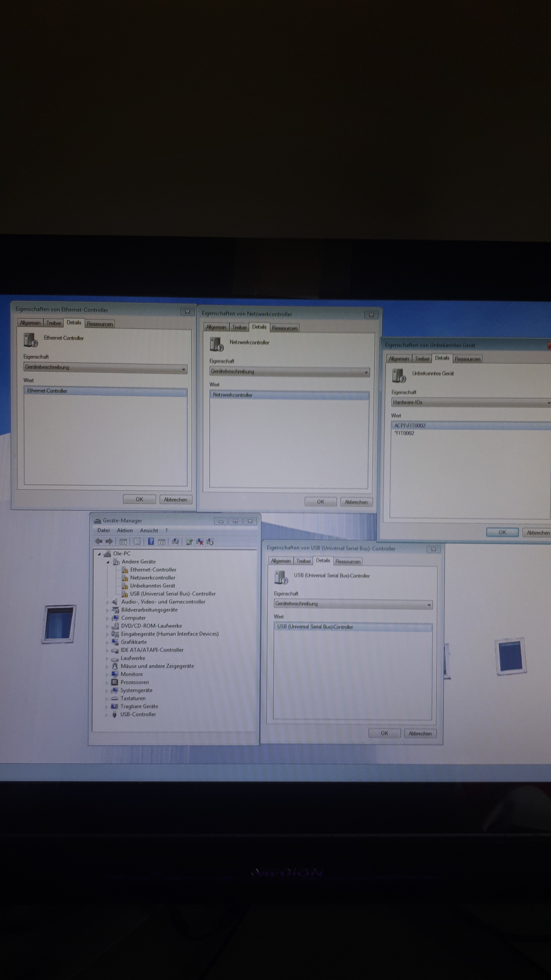Click the uninstall device icon with red X
Viewport: 551px width, 980px height.
(x=200, y=542)
